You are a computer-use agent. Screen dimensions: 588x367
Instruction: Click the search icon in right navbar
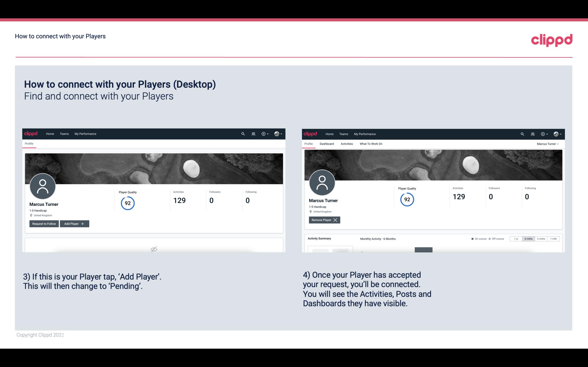522,134
